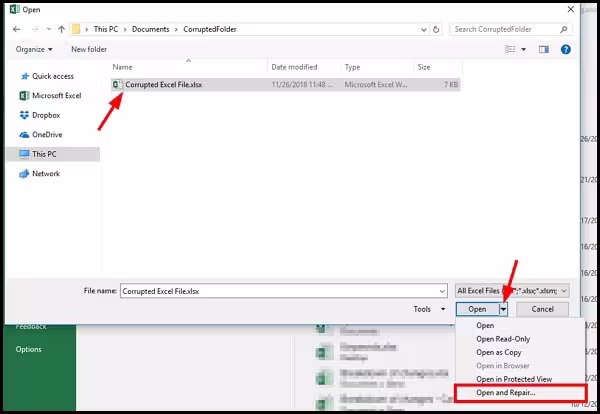Open the Organize menu

click(x=34, y=49)
